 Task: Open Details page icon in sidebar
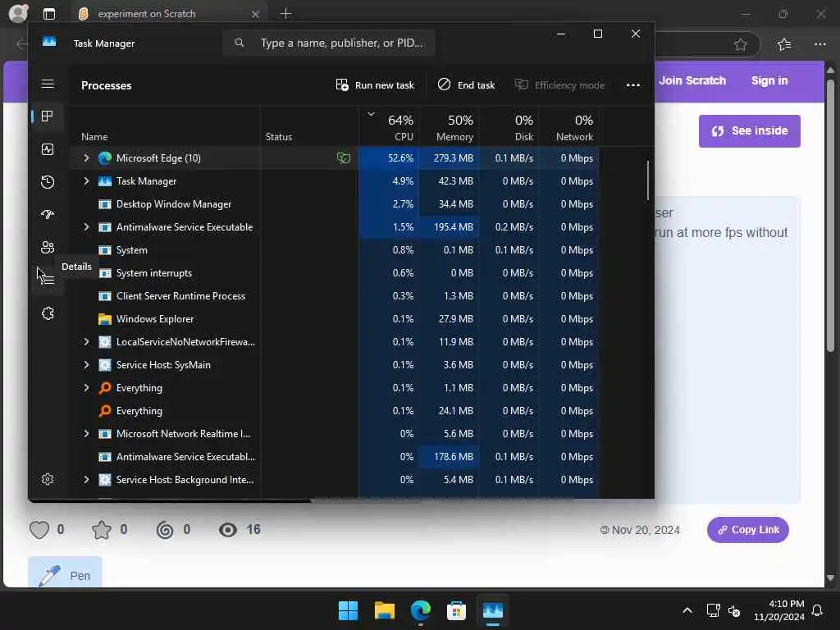pos(48,279)
